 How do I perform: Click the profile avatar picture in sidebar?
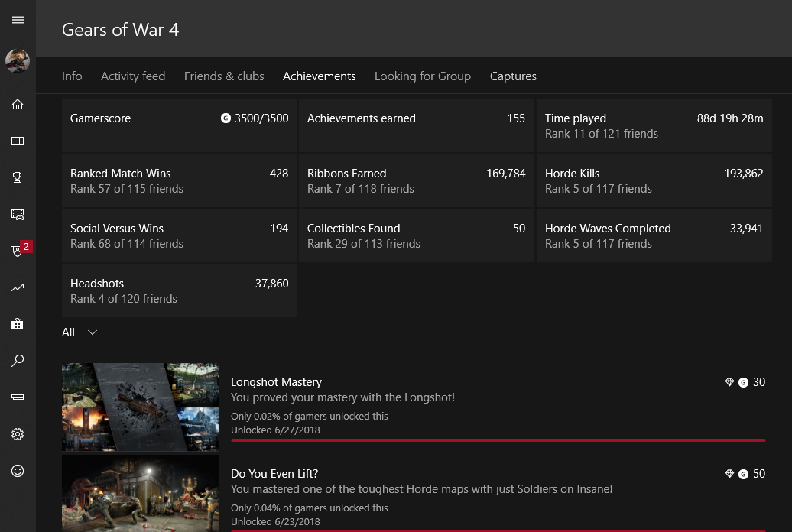[18, 61]
